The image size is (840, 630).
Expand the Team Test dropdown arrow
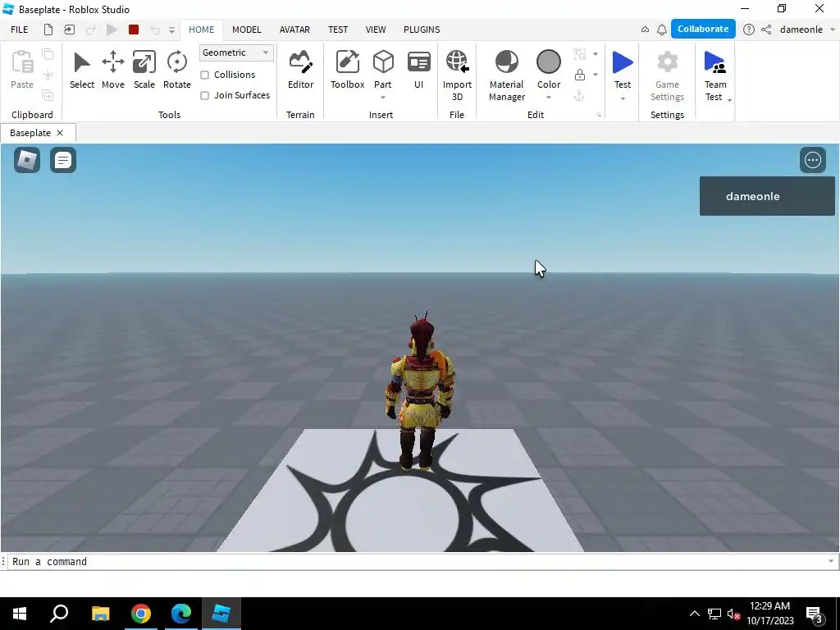(x=729, y=100)
